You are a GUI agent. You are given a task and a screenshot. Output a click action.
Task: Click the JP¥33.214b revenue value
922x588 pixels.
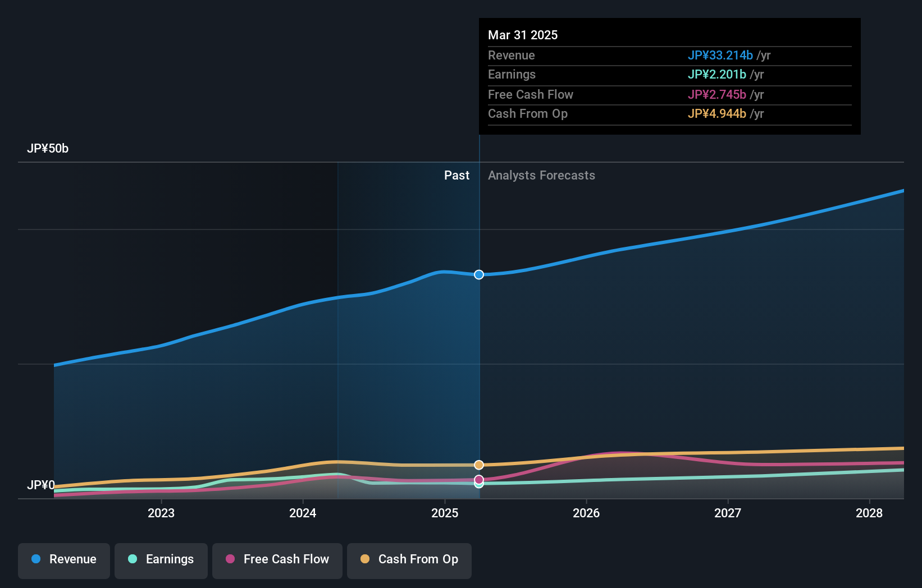[720, 56]
